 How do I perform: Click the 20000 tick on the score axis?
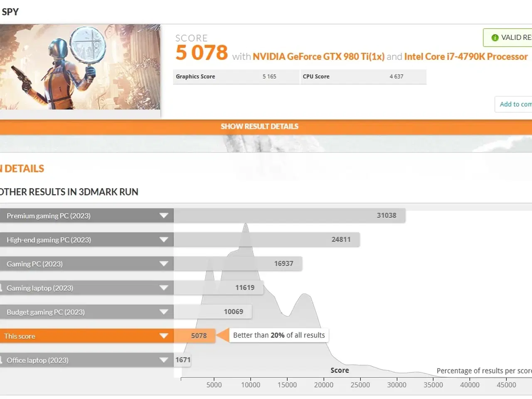(324, 385)
